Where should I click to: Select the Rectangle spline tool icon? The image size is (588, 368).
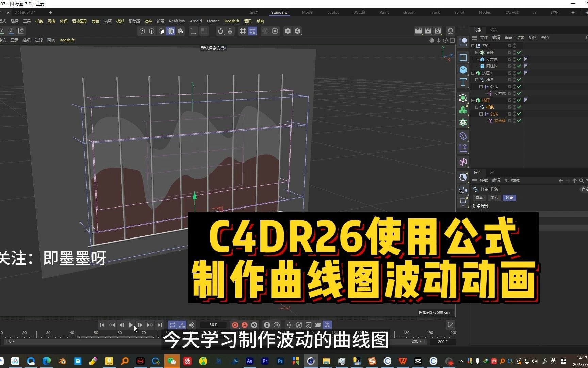463,58
